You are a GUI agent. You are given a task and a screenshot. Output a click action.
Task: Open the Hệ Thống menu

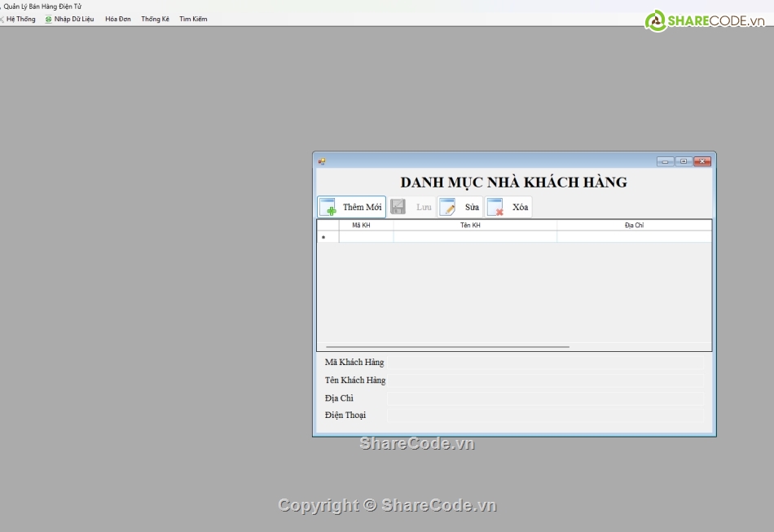pyautogui.click(x=20, y=19)
